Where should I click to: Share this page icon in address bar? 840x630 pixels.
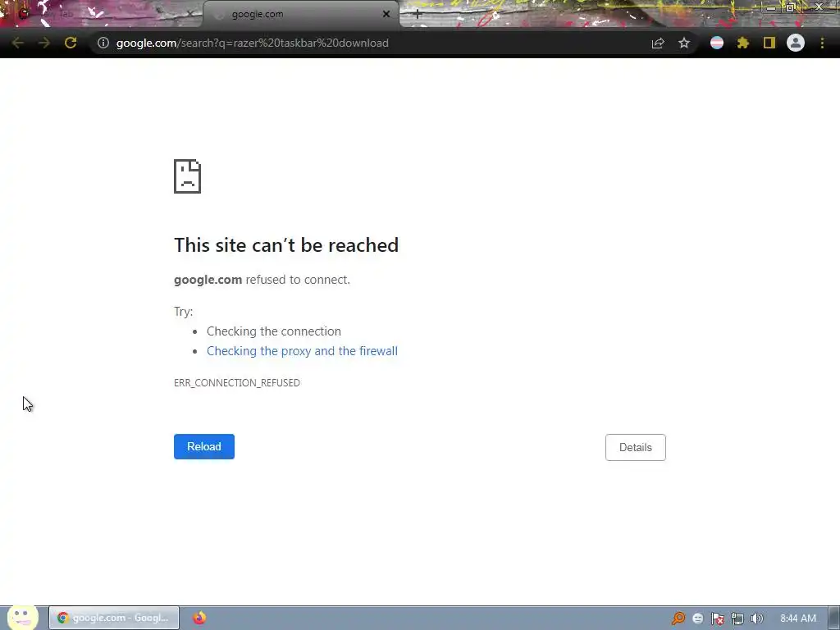pos(658,43)
